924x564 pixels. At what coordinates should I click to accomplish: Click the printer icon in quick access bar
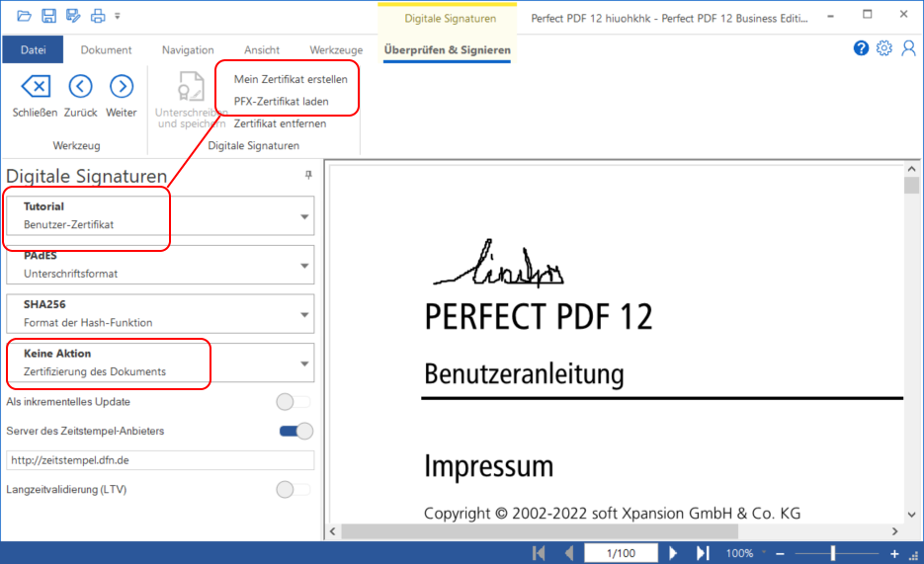point(97,16)
